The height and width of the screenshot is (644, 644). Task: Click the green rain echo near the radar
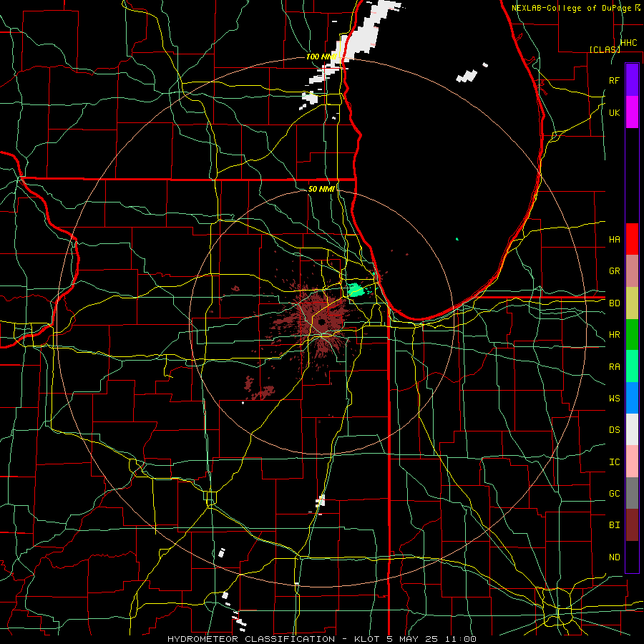(x=356, y=290)
